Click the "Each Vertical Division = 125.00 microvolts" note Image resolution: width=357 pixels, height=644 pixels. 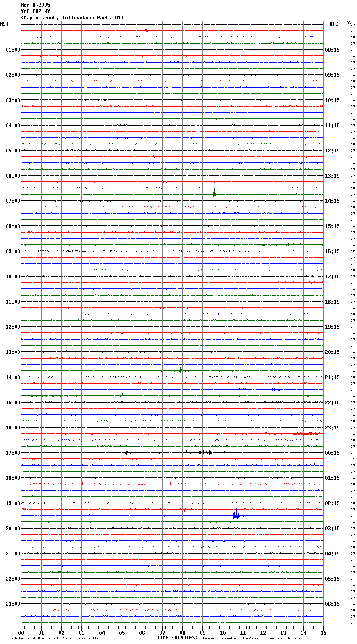click(53, 638)
